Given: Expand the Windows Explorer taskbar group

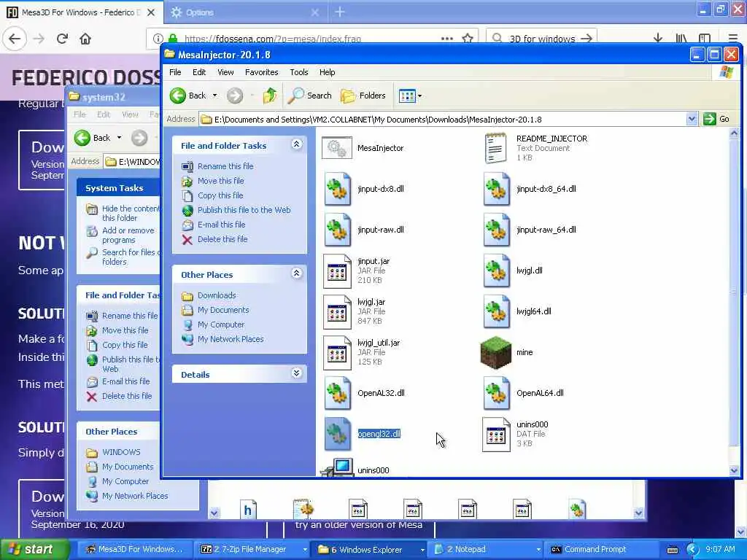Looking at the screenshot, I should [x=422, y=550].
